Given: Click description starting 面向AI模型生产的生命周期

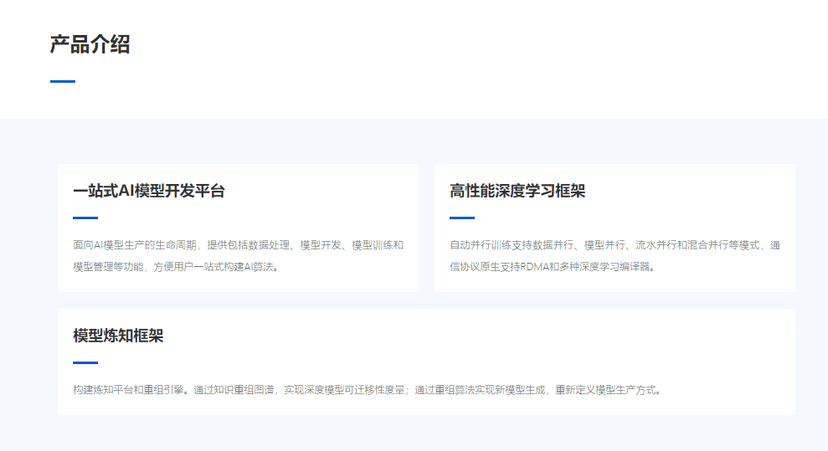Looking at the screenshot, I should (238, 256).
